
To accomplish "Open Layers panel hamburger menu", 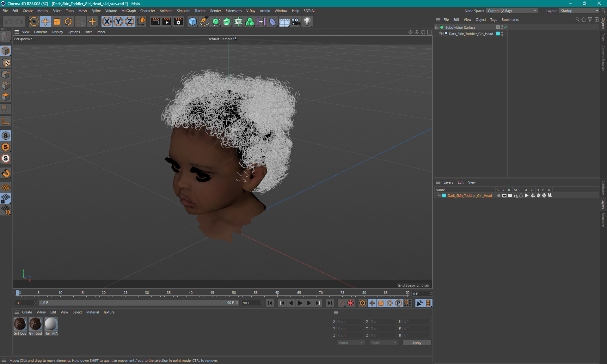I will pos(438,182).
